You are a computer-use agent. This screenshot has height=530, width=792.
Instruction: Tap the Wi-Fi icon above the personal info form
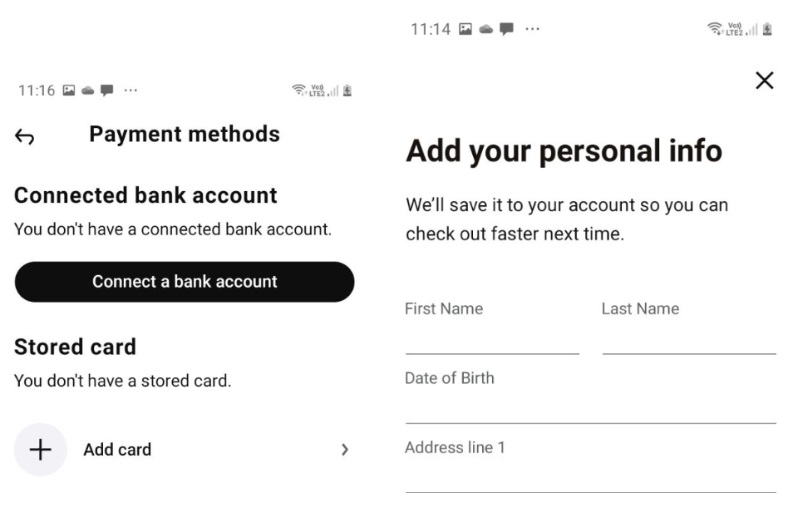tap(714, 29)
